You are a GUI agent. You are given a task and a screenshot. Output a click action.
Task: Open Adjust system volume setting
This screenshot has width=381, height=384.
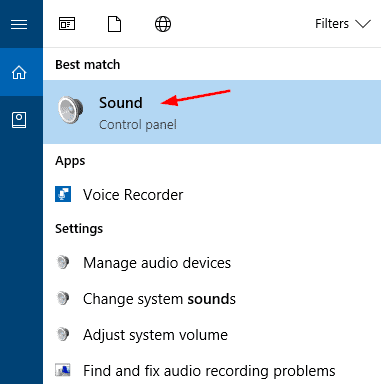pos(155,335)
